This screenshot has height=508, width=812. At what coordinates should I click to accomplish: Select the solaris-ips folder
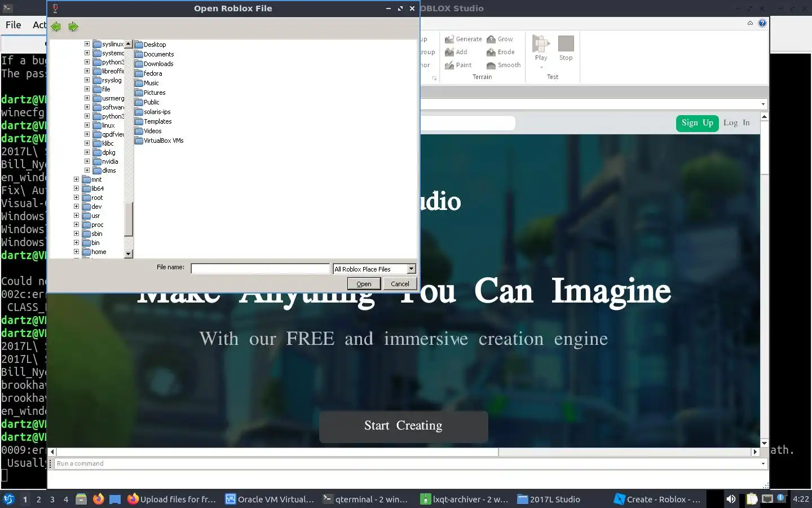[x=153, y=112]
